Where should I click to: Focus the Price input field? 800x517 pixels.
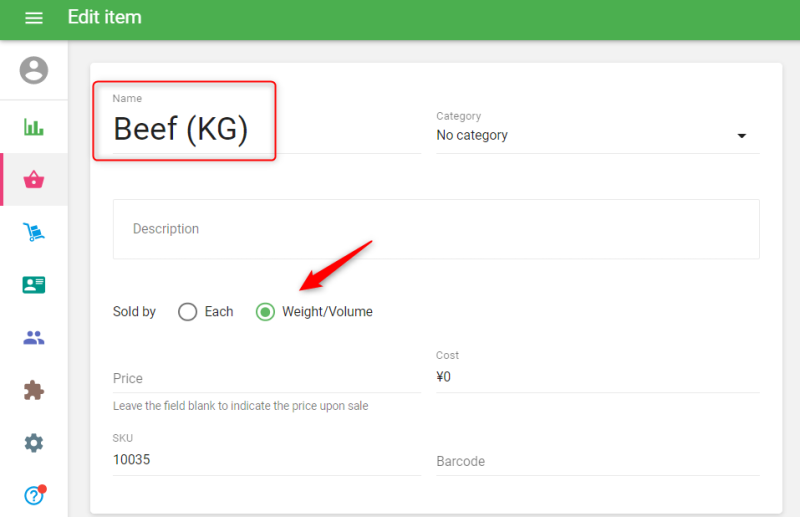(x=266, y=378)
